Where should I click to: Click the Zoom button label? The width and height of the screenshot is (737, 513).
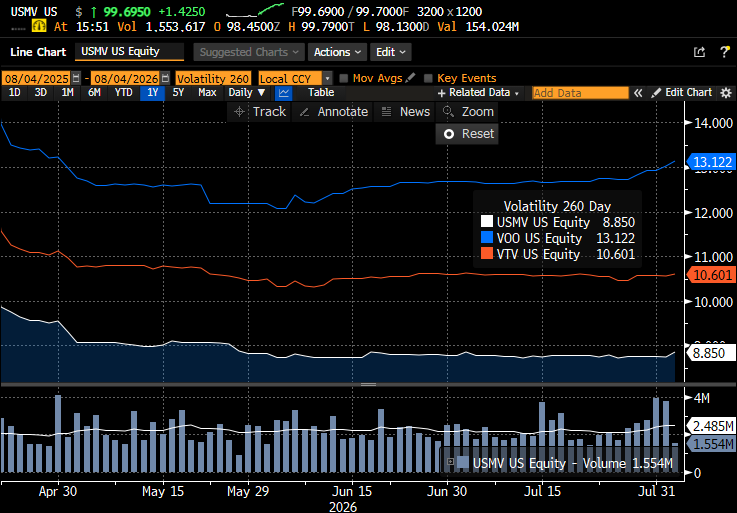(x=478, y=112)
